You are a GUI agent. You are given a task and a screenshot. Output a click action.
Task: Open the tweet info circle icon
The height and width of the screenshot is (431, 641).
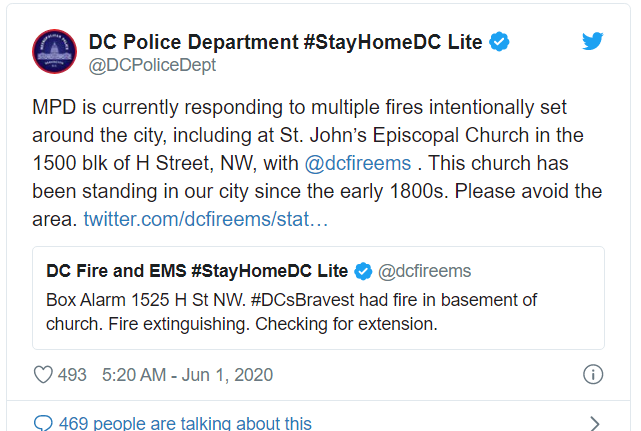click(593, 374)
